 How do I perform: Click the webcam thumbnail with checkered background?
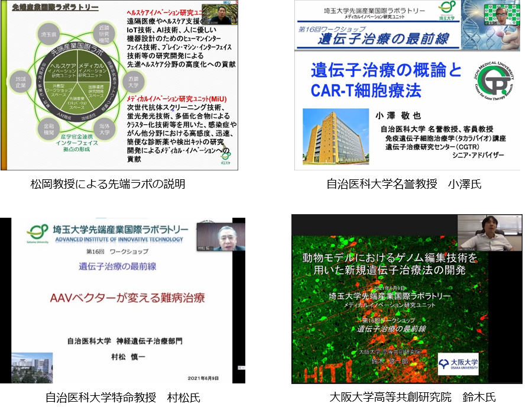coord(502,14)
